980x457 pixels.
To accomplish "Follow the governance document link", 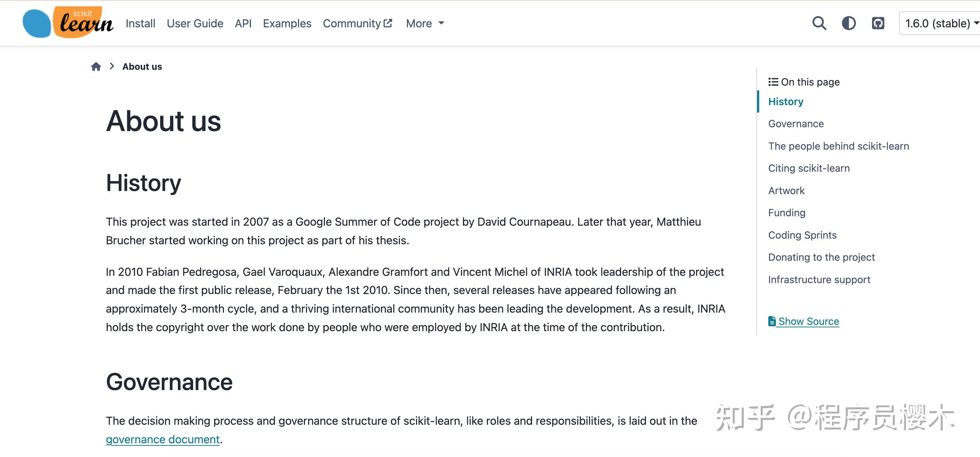I will [163, 439].
